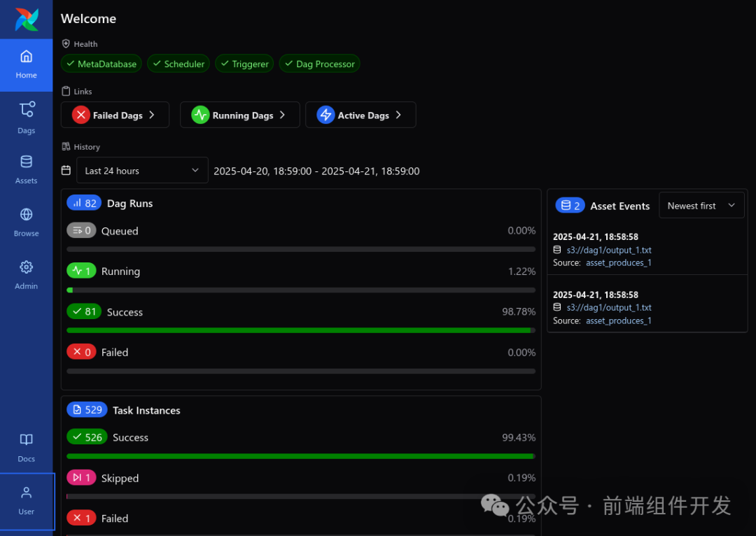Click the MetaDatabase health badge

101,64
